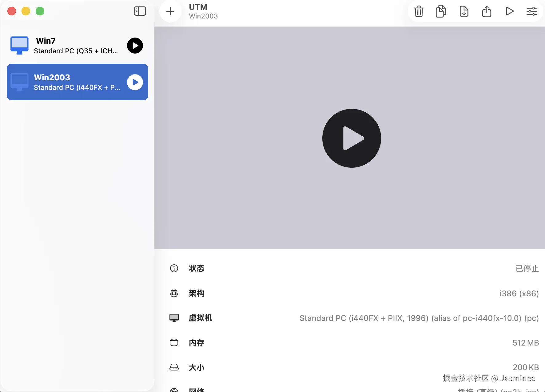Click the 512 MB memory value
The image size is (545, 392).
[526, 343]
